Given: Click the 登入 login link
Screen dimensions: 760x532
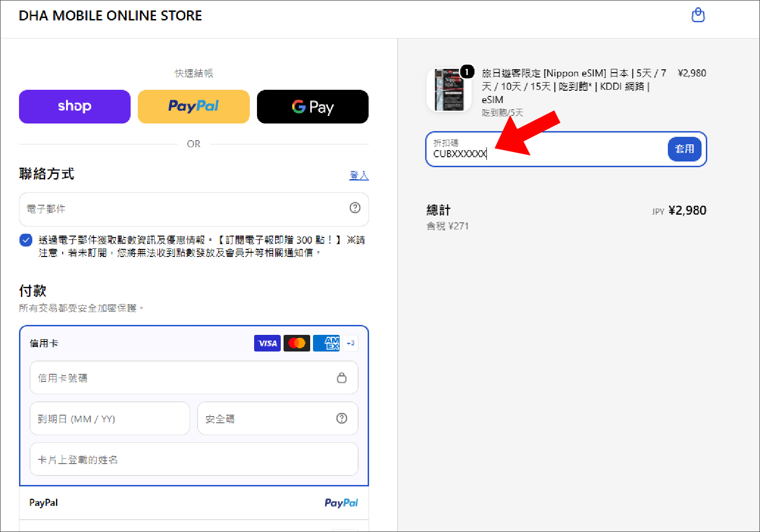Looking at the screenshot, I should tap(359, 175).
